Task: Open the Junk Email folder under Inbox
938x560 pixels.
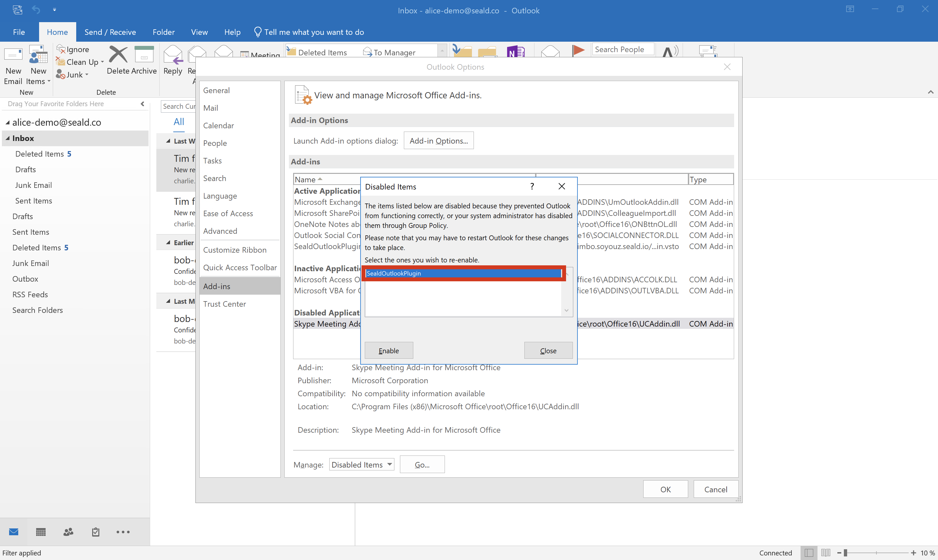Action: pos(34,185)
